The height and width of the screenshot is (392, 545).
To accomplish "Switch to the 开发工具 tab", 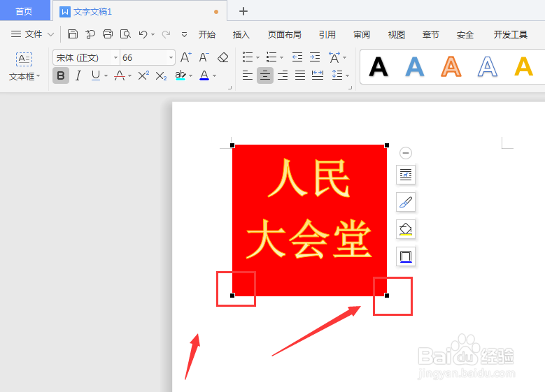I will [511, 34].
